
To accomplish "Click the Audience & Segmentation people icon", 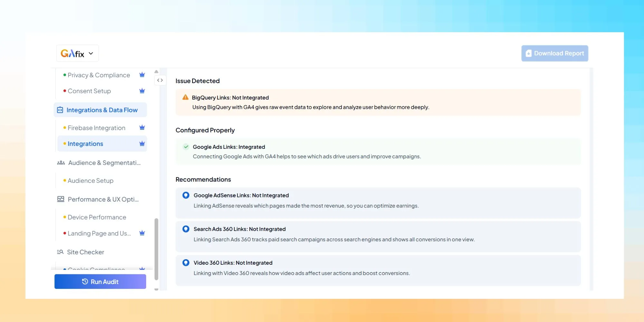I will [61, 163].
